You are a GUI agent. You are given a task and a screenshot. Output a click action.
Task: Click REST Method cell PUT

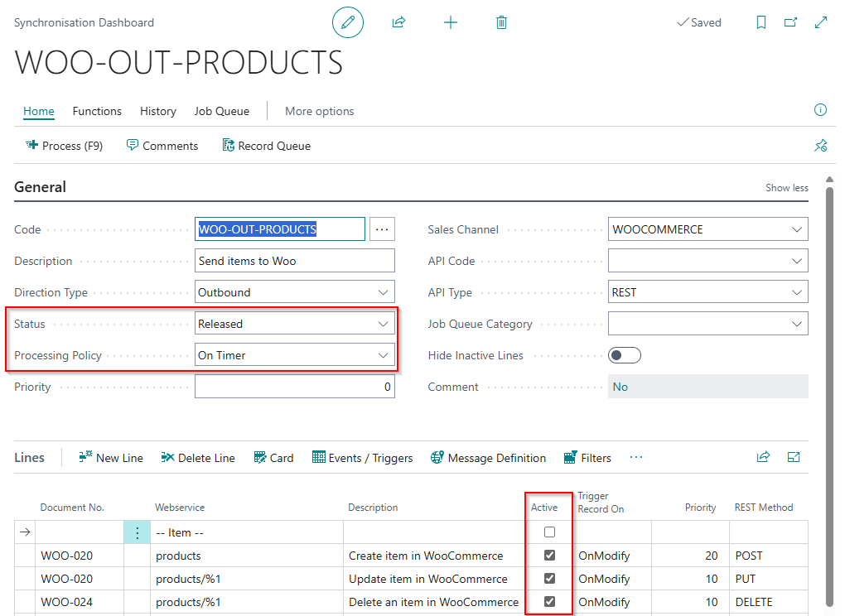pos(769,579)
